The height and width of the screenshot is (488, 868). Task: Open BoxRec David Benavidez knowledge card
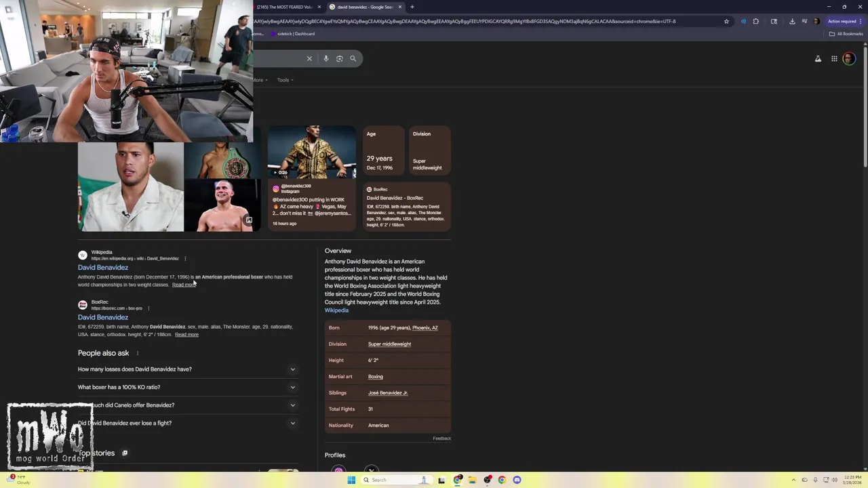coord(407,207)
